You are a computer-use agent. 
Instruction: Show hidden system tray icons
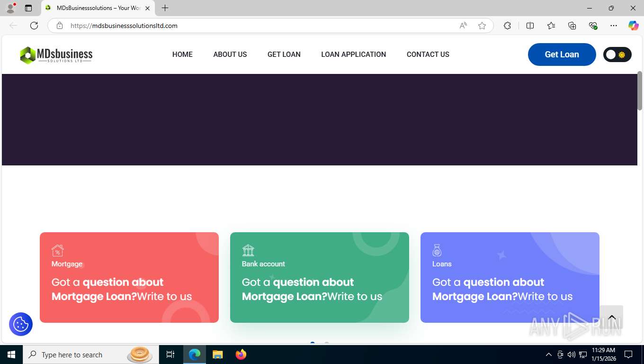pyautogui.click(x=549, y=355)
